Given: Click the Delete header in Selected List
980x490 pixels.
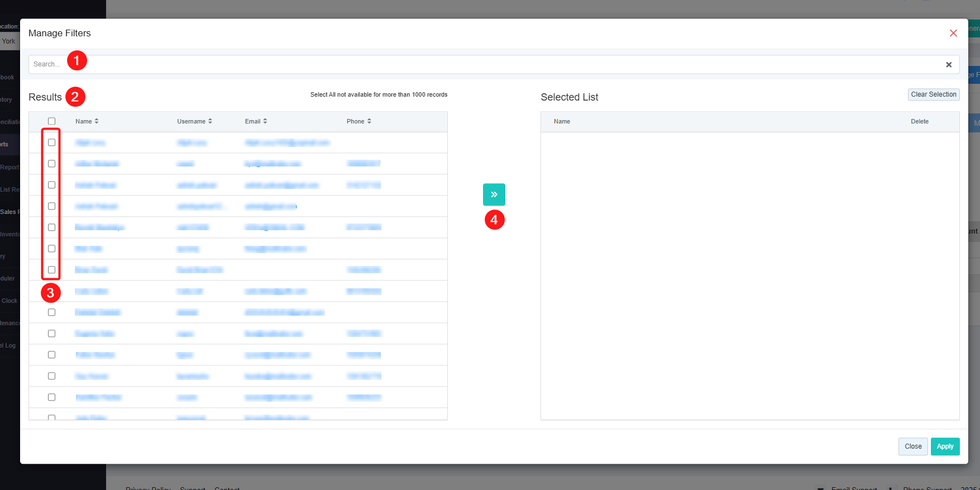Looking at the screenshot, I should 919,121.
